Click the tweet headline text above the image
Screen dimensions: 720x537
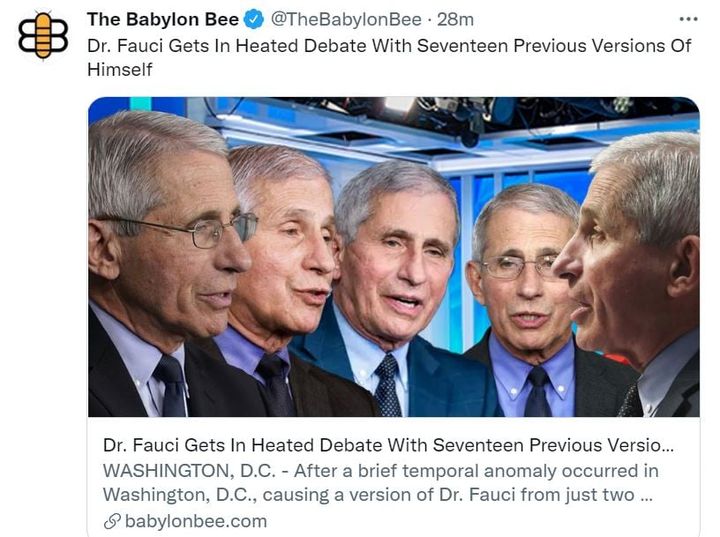click(389, 57)
